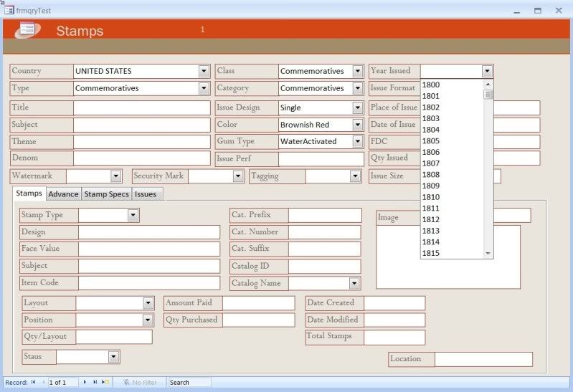The height and width of the screenshot is (392, 573).
Task: Click the Qty/Layout field
Action: [x=113, y=337]
